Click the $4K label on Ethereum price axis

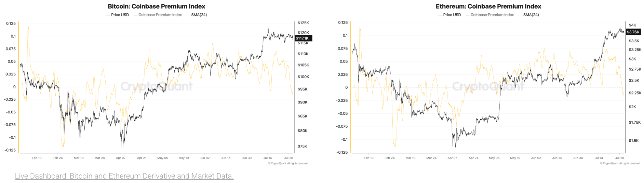point(632,25)
